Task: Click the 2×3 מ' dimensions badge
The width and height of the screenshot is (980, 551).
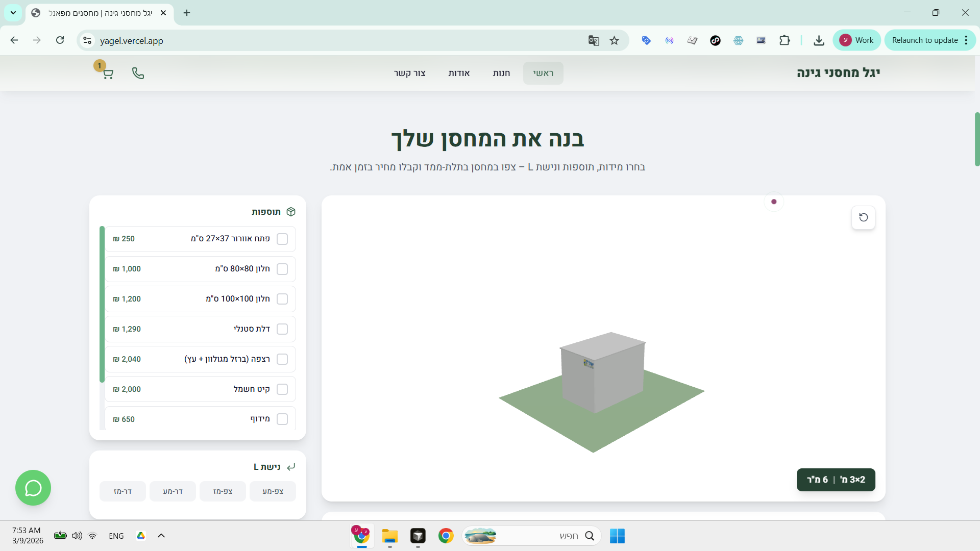Action: tap(835, 480)
